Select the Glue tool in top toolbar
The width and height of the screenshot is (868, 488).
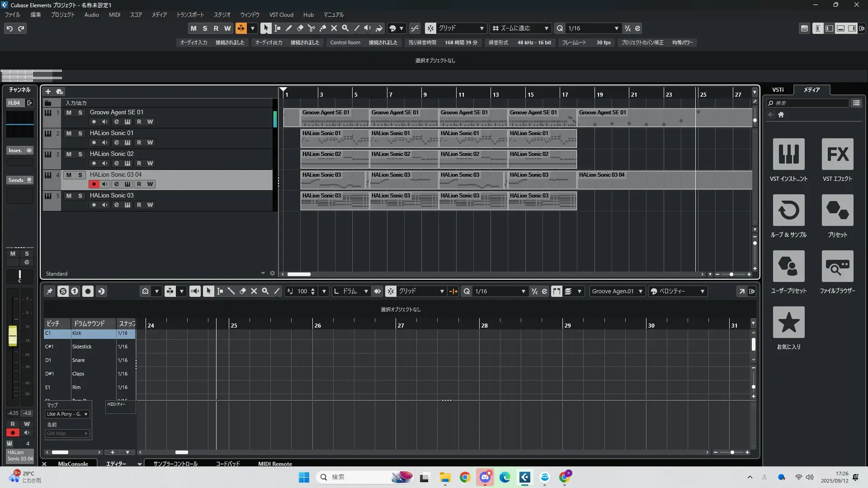click(323, 28)
